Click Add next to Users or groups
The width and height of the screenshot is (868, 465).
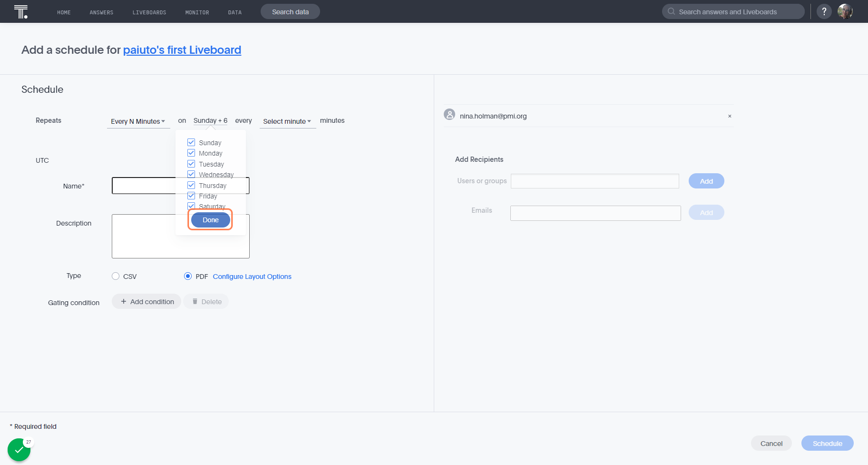click(x=706, y=181)
